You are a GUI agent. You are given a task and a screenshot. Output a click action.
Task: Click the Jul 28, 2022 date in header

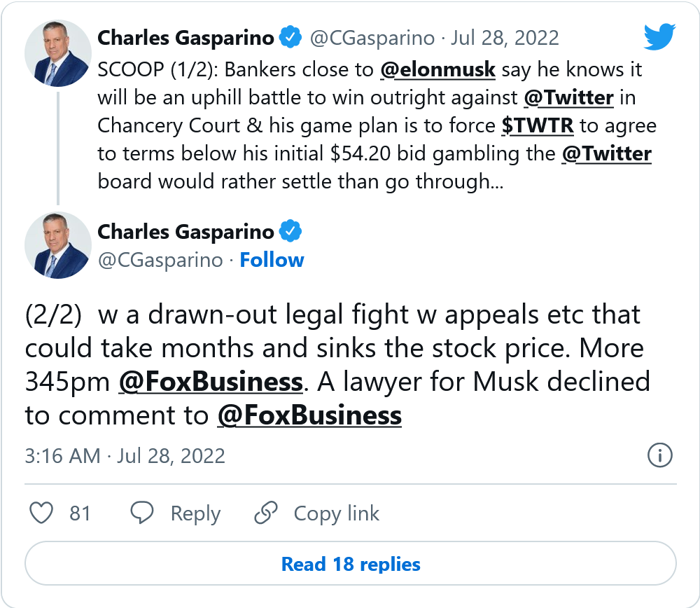(504, 38)
